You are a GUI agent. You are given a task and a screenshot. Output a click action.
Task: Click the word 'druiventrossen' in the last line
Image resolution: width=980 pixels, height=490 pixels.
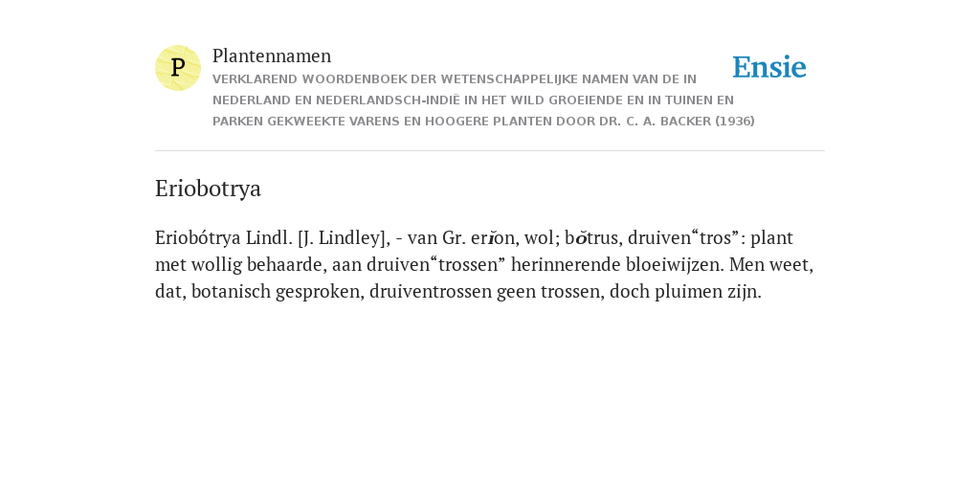point(430,292)
